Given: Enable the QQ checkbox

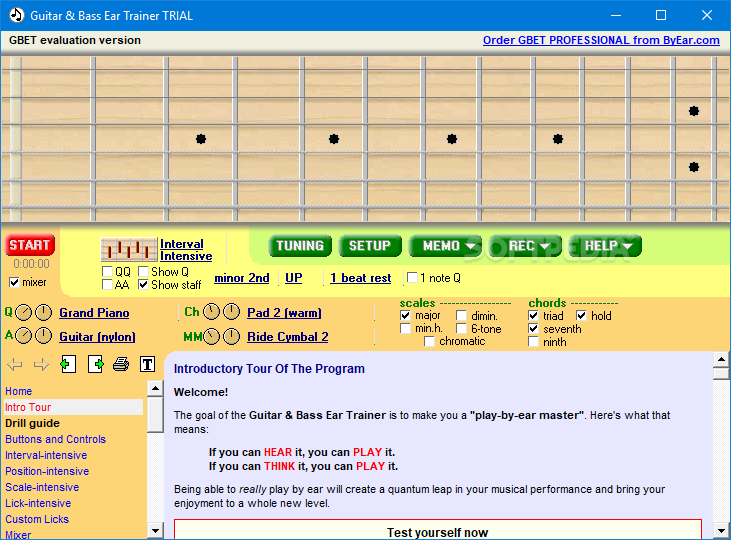Looking at the screenshot, I should (x=107, y=271).
